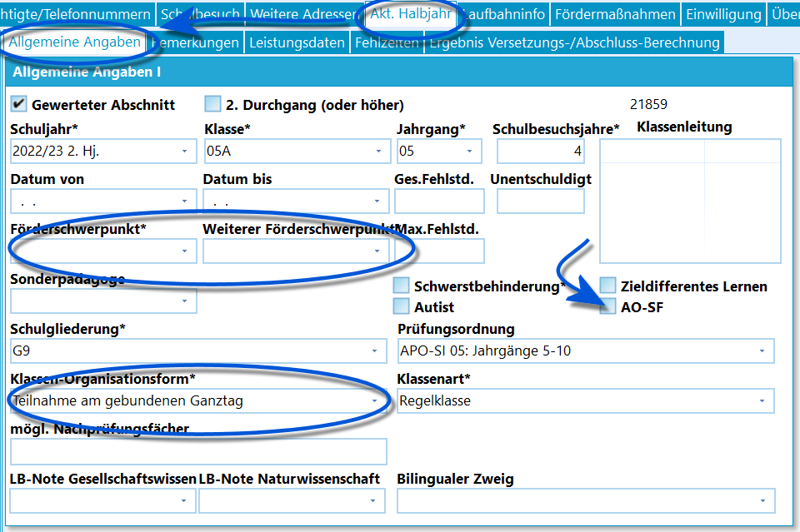Open the Klassen-Organisationsform dropdown
This screenshot has height=532, width=800.
(x=198, y=401)
